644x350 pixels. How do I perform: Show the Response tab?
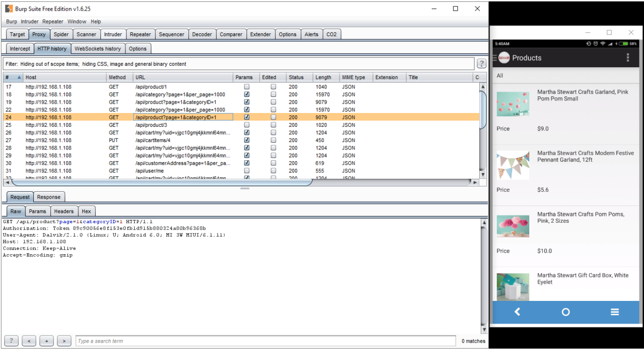pos(49,197)
